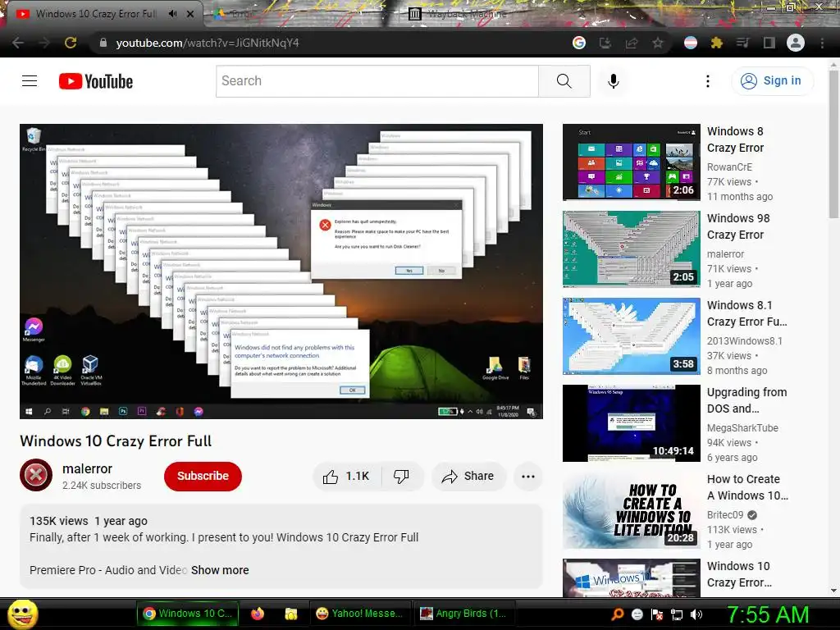This screenshot has width=840, height=630.
Task: Select Windows 10 C... Chrome taskbar button
Action: [187, 614]
